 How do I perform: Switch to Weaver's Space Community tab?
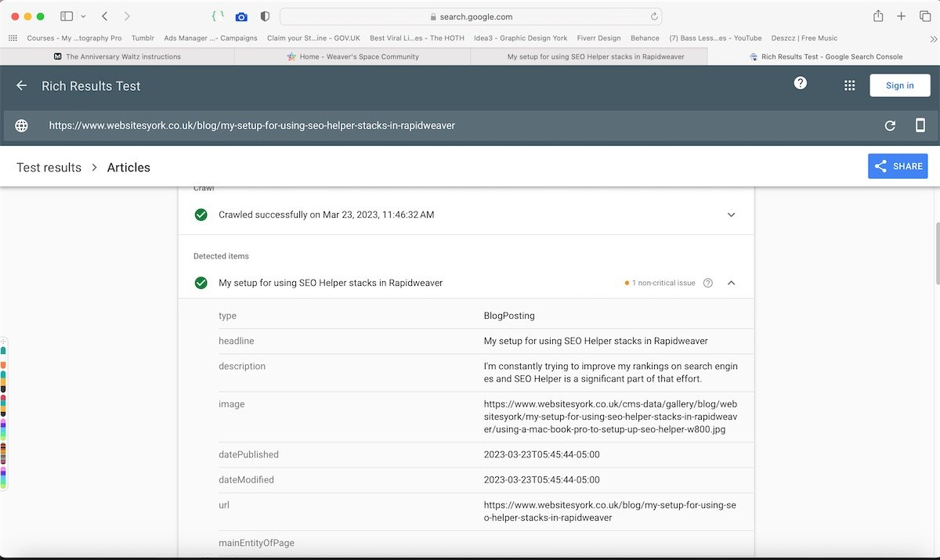[x=352, y=56]
